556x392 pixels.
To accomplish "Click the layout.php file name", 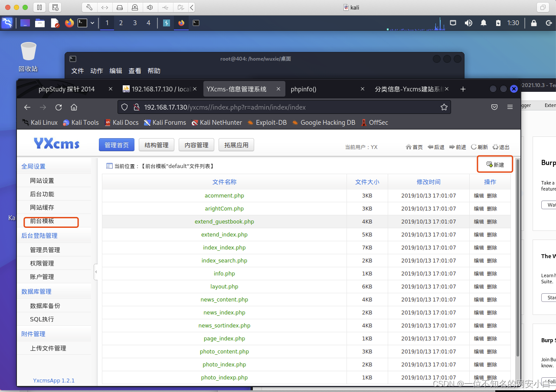I will tap(224, 287).
